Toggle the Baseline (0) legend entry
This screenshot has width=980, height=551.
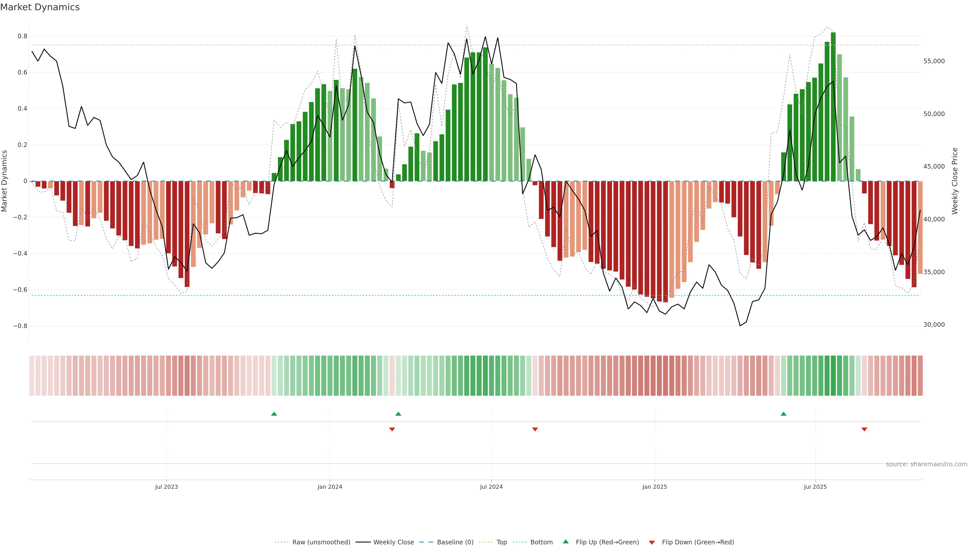point(455,542)
